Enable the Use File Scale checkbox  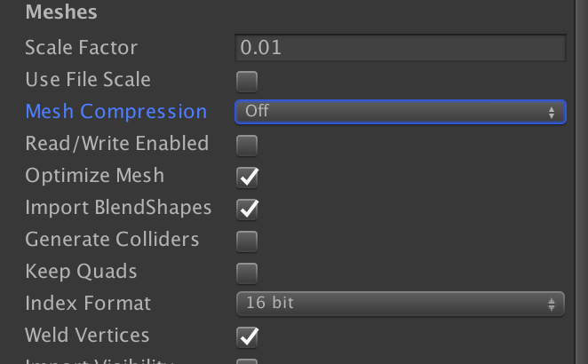247,81
